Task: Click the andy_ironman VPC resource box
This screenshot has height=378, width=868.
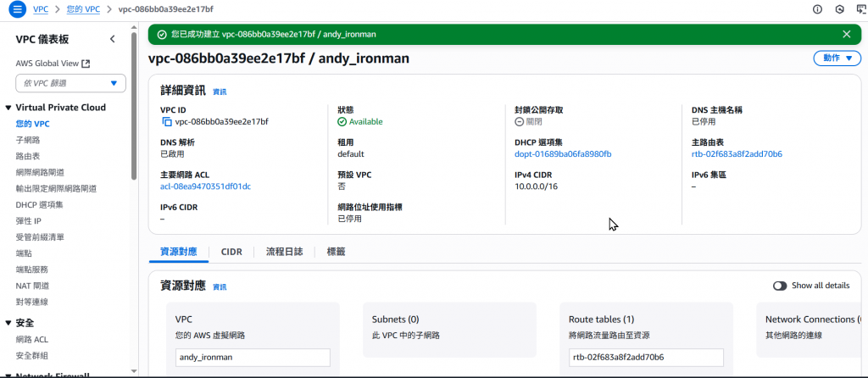Action: click(x=253, y=357)
